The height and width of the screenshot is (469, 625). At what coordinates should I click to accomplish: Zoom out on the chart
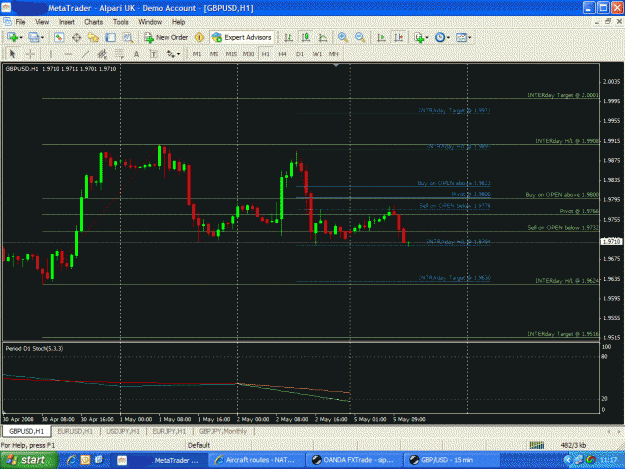pyautogui.click(x=360, y=37)
